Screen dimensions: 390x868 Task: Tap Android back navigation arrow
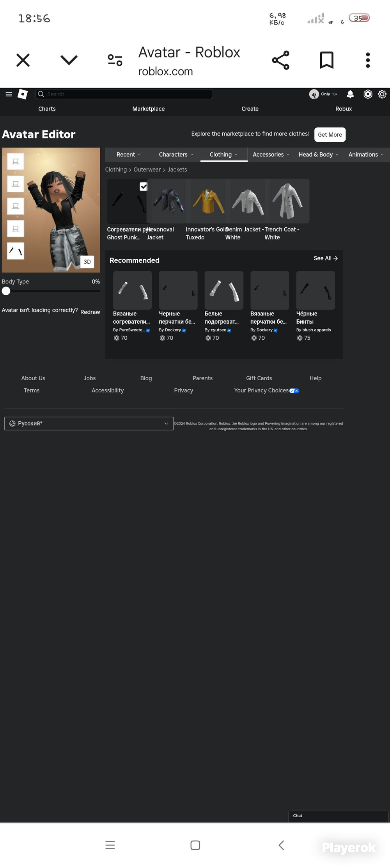(x=281, y=845)
